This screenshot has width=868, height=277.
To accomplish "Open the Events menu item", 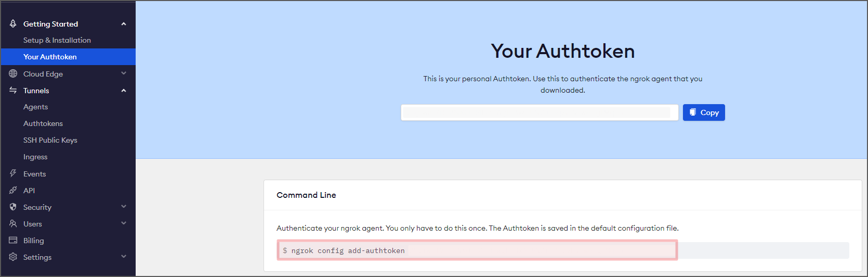I will tap(34, 174).
